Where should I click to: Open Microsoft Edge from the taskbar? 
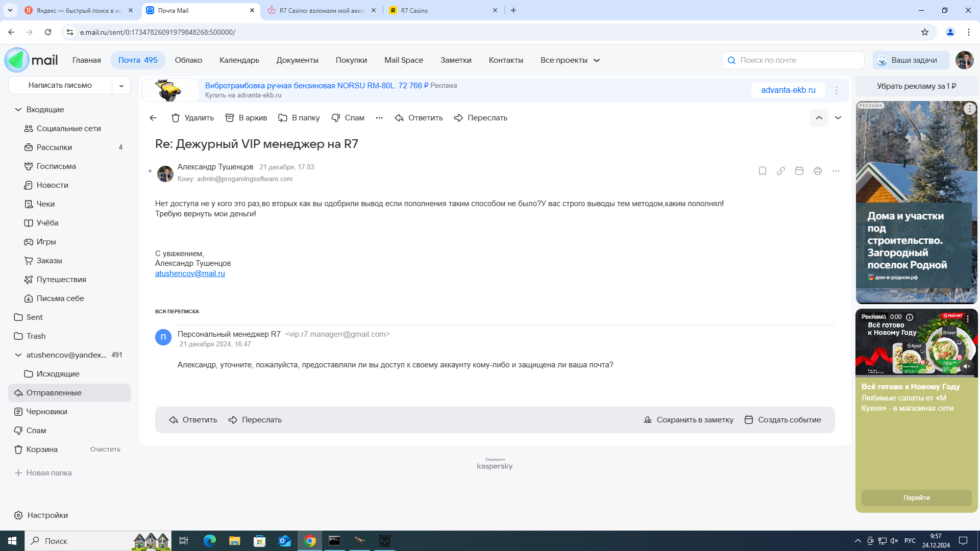click(x=210, y=541)
